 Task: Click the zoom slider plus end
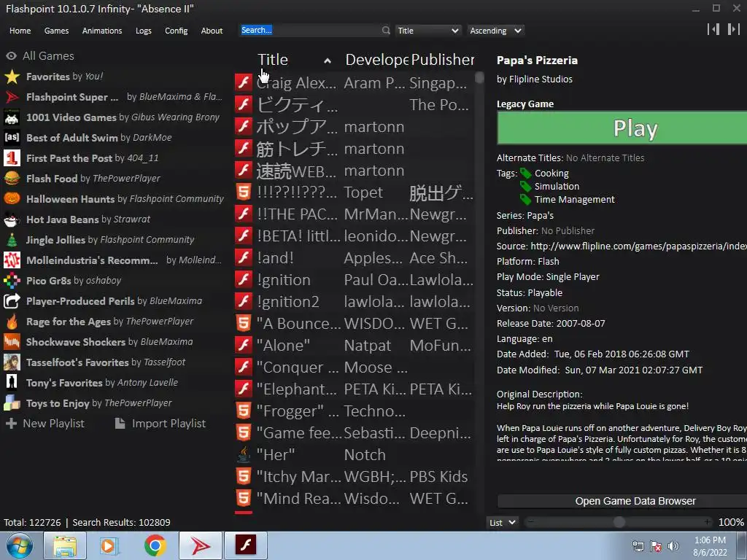tap(708, 522)
